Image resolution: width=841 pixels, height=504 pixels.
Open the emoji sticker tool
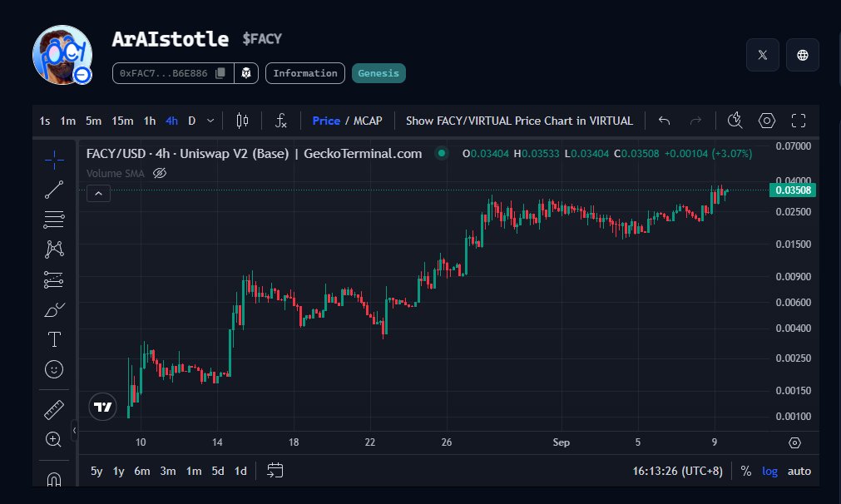pos(53,369)
